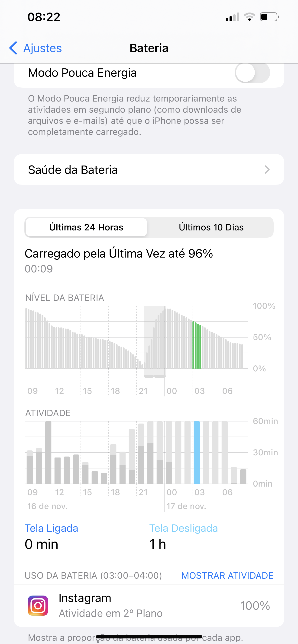298x644 pixels.
Task: Select the Últimas 24 Horas tab
Action: (86, 227)
